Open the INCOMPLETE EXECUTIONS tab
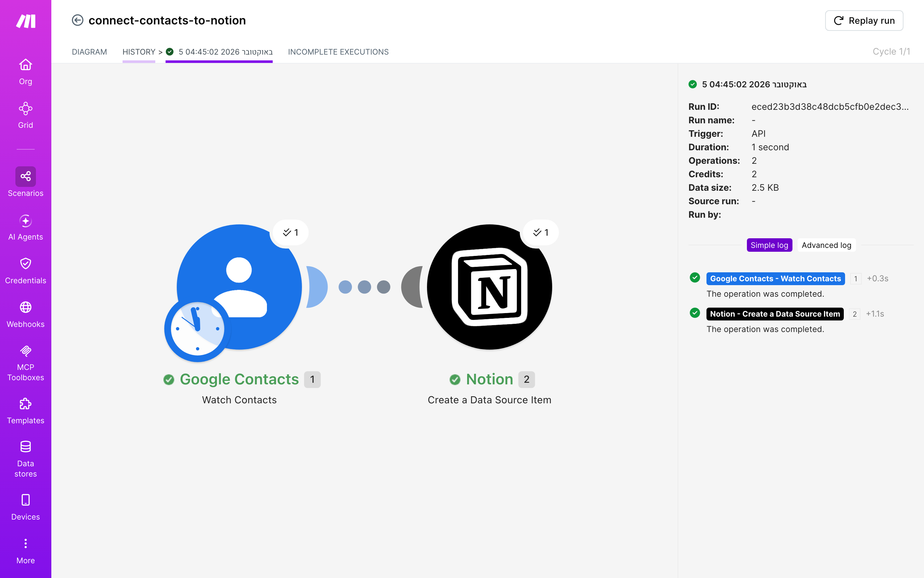The width and height of the screenshot is (924, 578). 338,52
